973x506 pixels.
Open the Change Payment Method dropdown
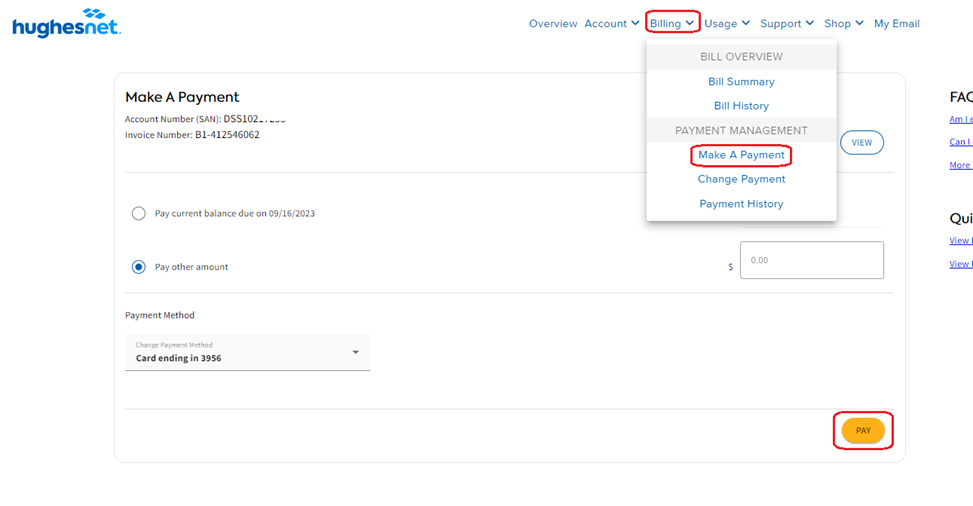point(246,352)
